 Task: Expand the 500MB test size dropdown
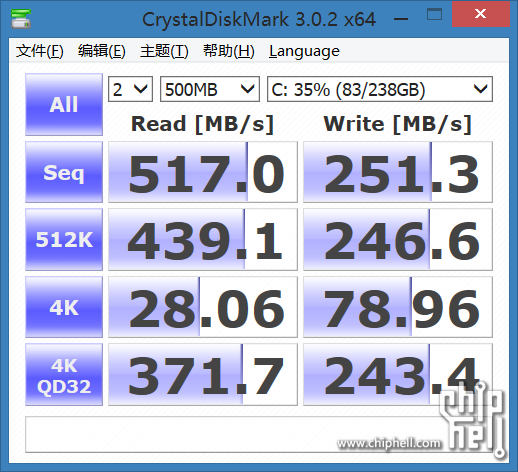(210, 89)
